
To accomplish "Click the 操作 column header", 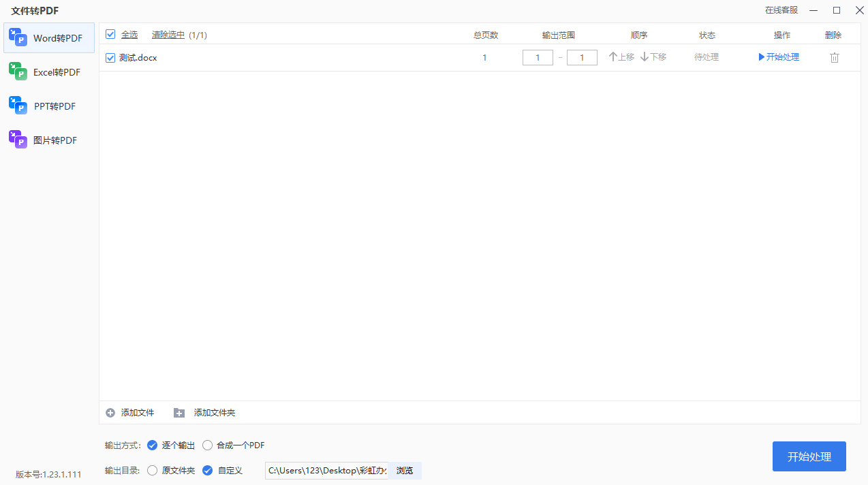I will (x=782, y=35).
